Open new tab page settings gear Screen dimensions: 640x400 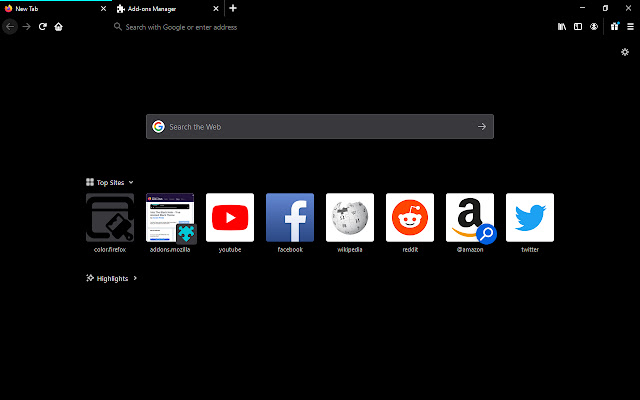pyautogui.click(x=624, y=52)
